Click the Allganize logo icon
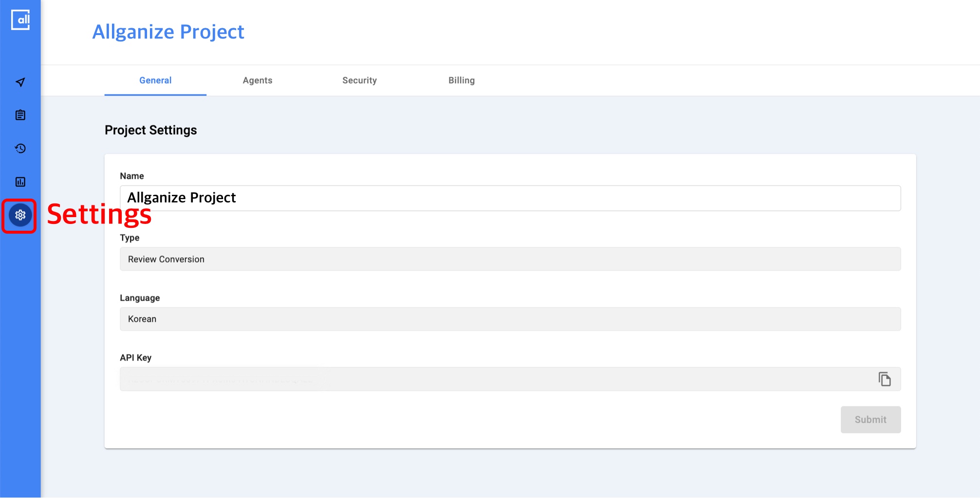The width and height of the screenshot is (980, 498). (20, 20)
